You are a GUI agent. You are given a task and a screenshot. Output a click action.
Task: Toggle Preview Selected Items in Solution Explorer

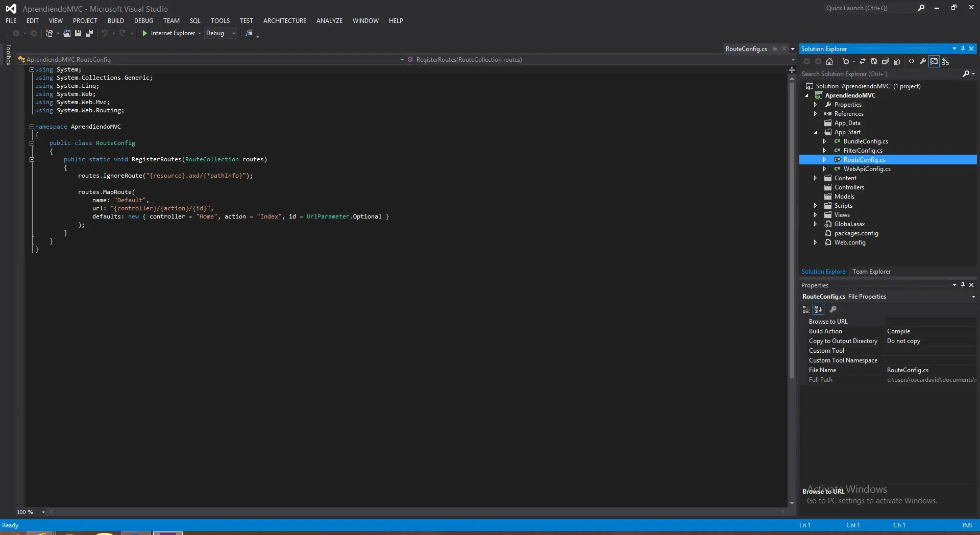point(934,61)
